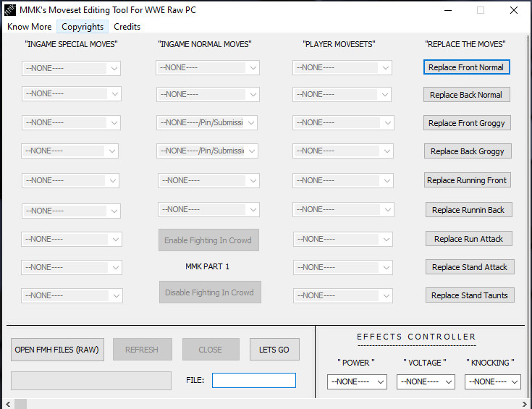Open Player Movesets dropdown in Replace Front Groggy row

(343, 122)
